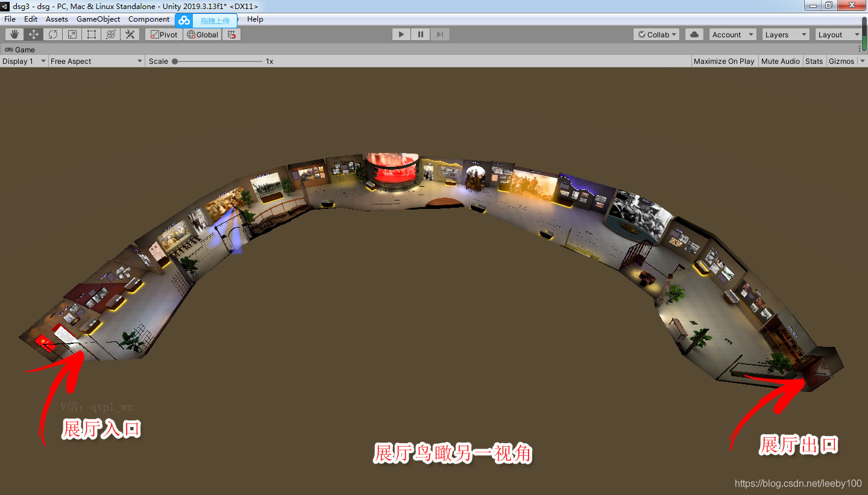
Task: Expand the Free Aspect ratio dropdown
Action: [95, 61]
